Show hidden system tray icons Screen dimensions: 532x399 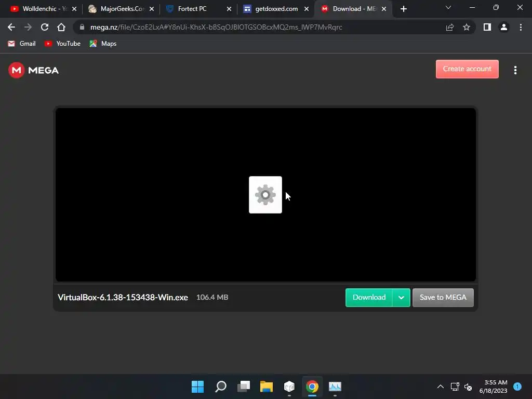coord(441,387)
